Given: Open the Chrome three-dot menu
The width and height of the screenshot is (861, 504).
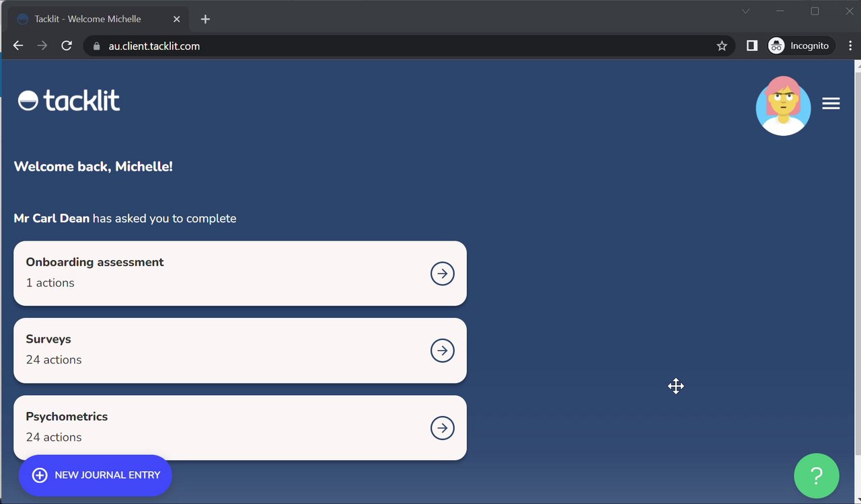Looking at the screenshot, I should point(851,46).
